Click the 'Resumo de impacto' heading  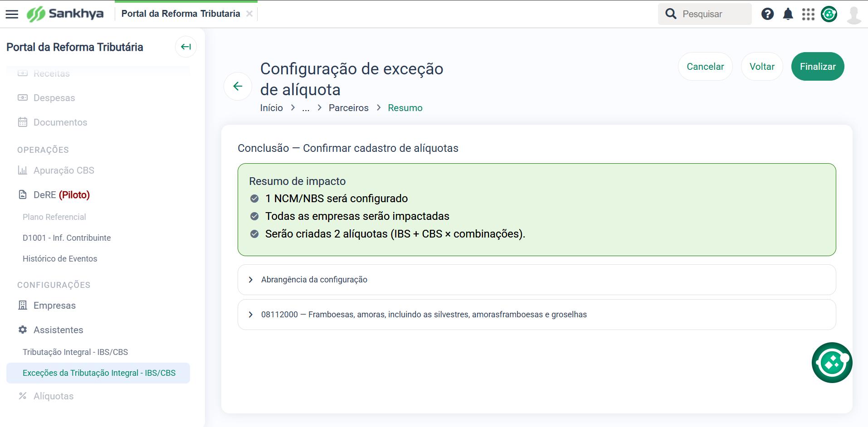click(297, 181)
